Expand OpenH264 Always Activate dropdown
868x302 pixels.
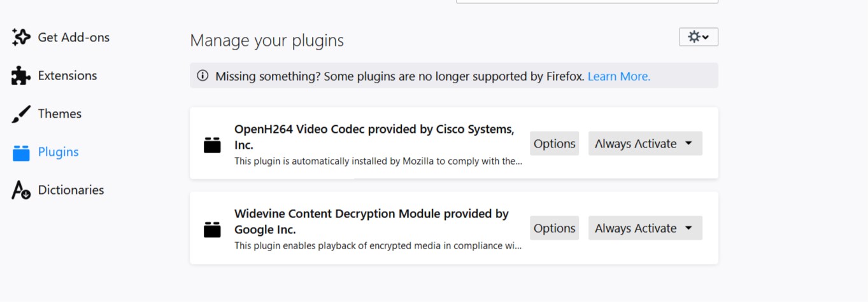point(644,144)
